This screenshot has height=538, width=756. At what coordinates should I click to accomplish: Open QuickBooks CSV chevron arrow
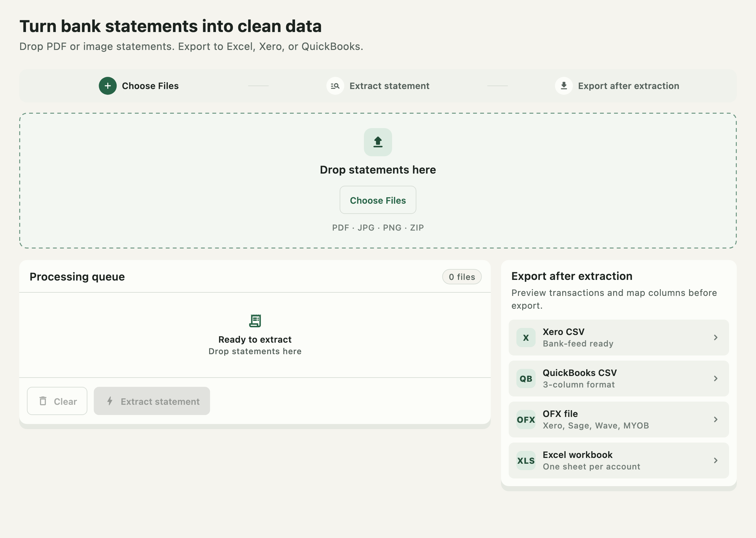[716, 379]
